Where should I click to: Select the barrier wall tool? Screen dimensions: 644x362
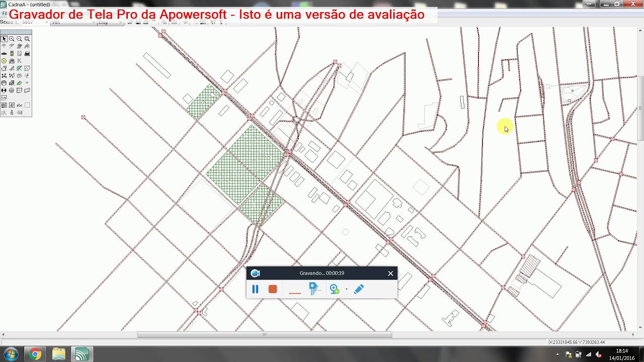click(x=12, y=68)
